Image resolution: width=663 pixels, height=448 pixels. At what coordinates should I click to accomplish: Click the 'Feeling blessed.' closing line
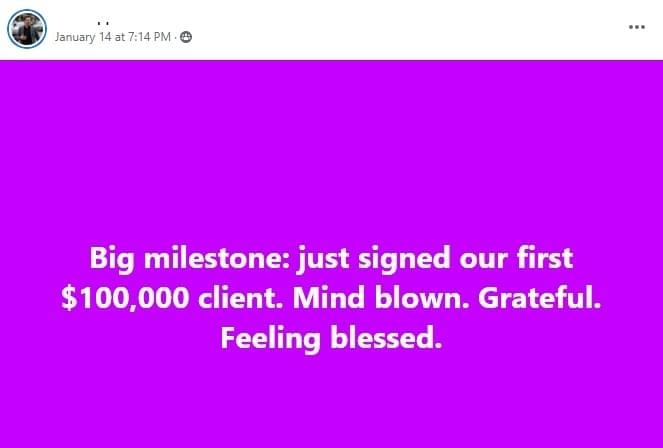331,338
